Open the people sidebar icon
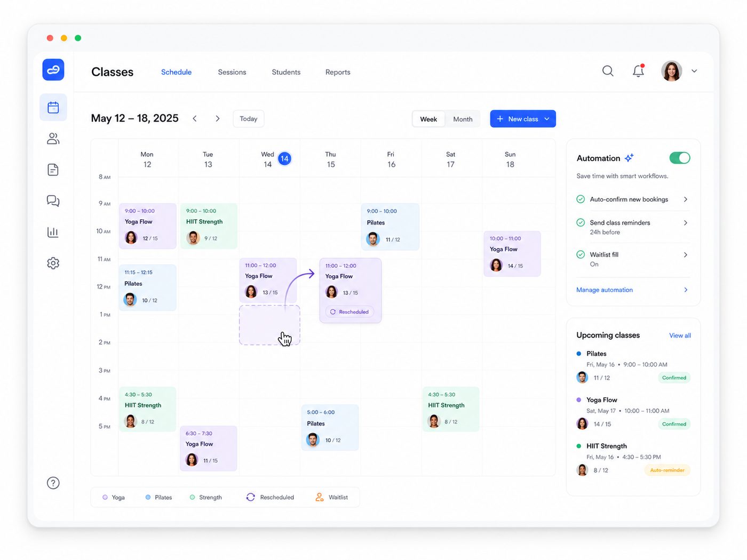The height and width of the screenshot is (560, 747). pyautogui.click(x=53, y=139)
